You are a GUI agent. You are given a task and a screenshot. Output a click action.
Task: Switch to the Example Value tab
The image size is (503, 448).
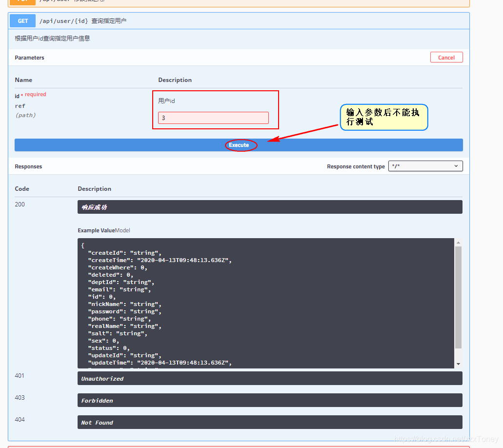pyautogui.click(x=96, y=230)
